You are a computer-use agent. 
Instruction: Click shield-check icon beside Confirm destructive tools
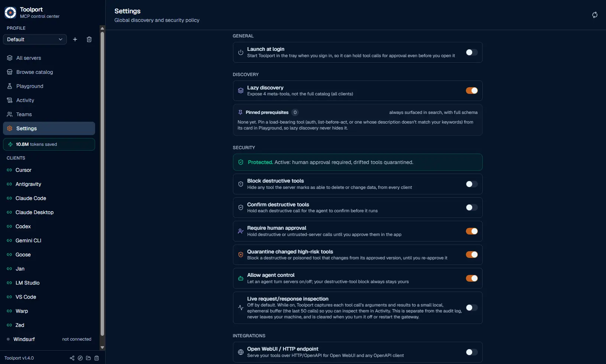tap(241, 207)
